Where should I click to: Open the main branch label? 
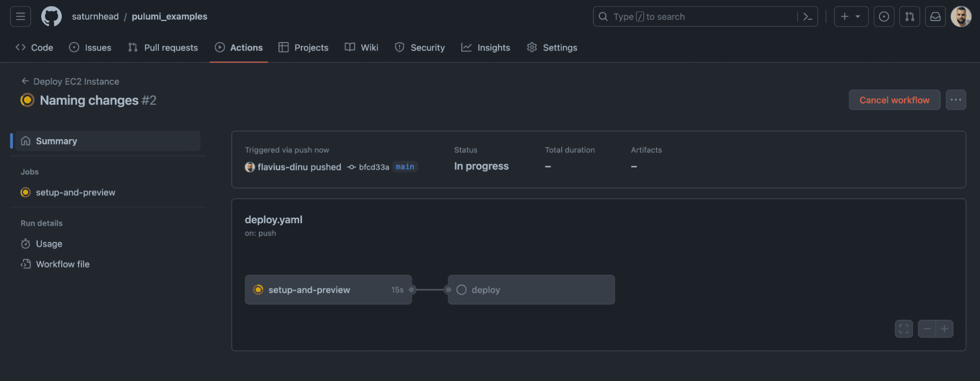pos(405,167)
